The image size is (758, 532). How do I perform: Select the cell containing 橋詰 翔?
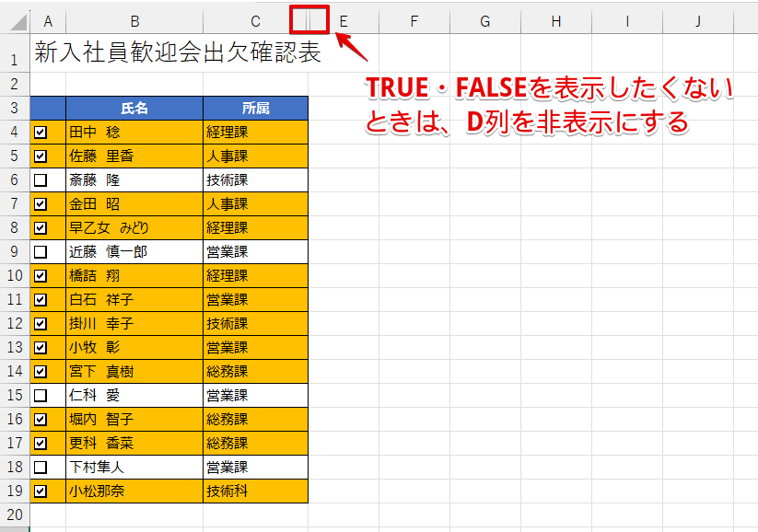(x=134, y=276)
